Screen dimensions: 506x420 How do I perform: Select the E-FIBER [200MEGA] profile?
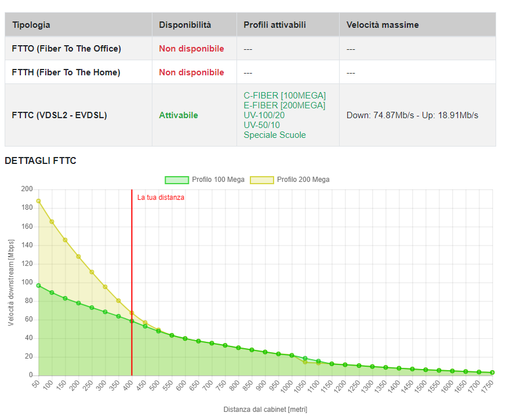point(285,105)
